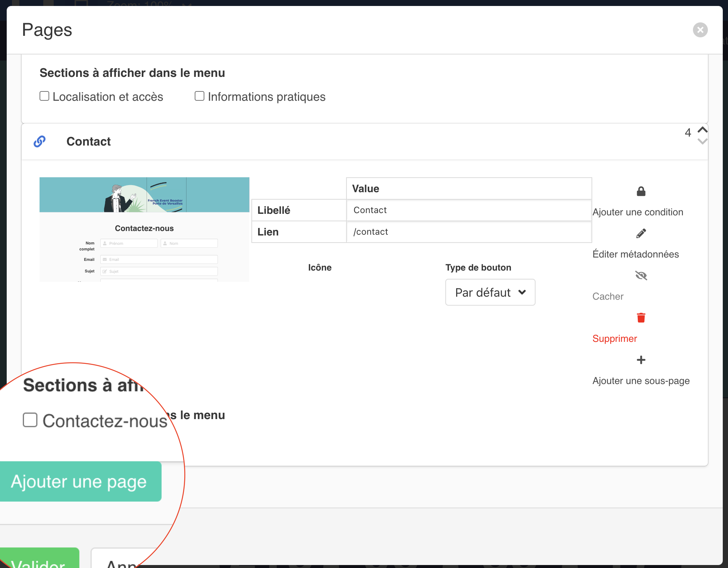Close the Pages dialog with X icon
The width and height of the screenshot is (728, 568).
point(700,30)
